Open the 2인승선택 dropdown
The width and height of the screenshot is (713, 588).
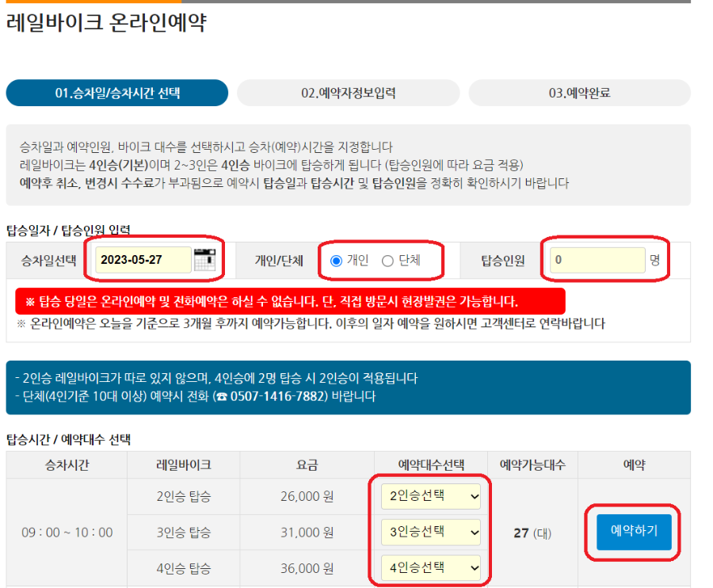pos(430,494)
